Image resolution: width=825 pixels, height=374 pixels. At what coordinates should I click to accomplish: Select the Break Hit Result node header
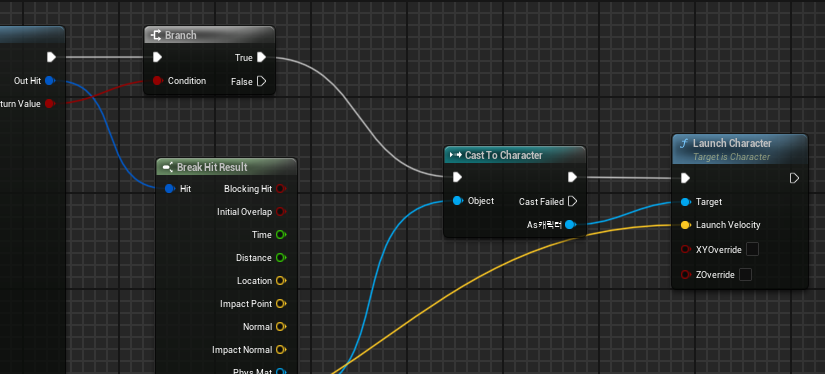227,167
